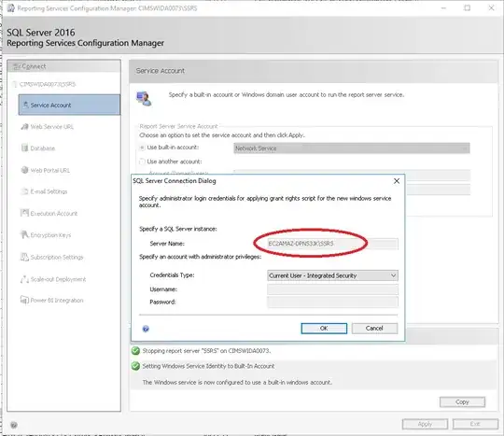Screen dimensions: 504x436
Task: Click green check beside Stopping report server
Action: point(135,351)
